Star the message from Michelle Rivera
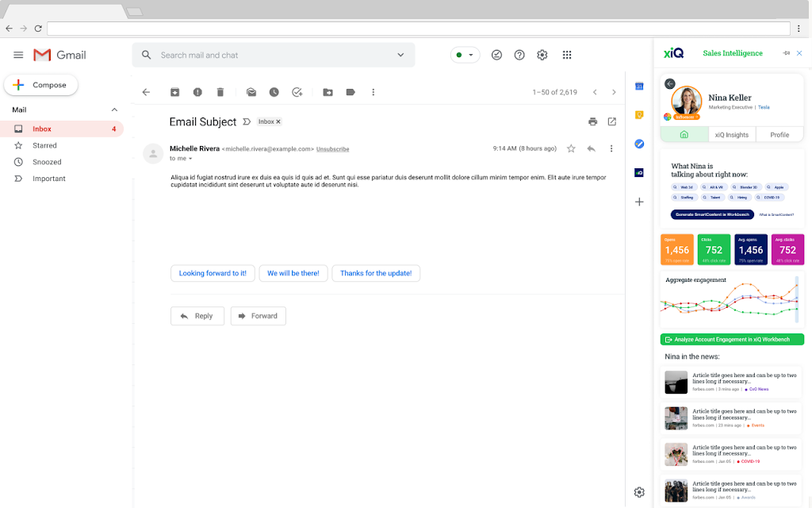This screenshot has width=812, height=508. pyautogui.click(x=571, y=148)
